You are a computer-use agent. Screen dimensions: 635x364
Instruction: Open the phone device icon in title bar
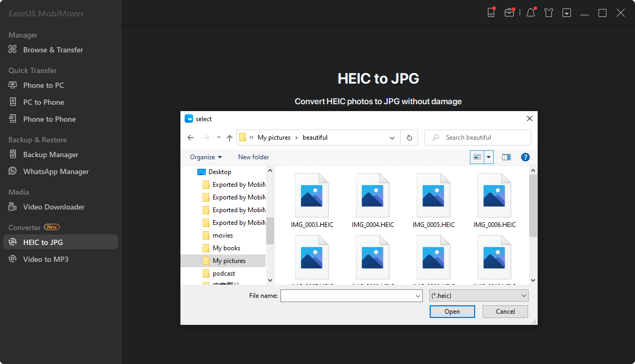click(x=491, y=13)
